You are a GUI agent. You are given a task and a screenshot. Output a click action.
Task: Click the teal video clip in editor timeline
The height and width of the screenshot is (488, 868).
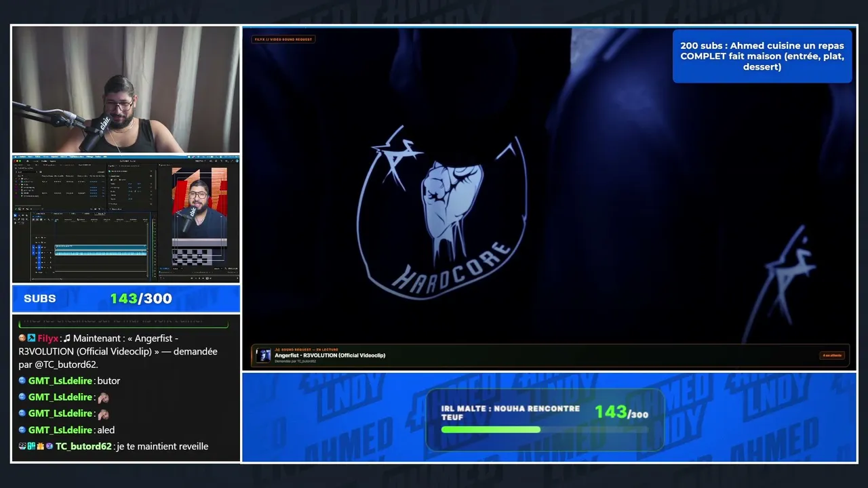coord(100,249)
